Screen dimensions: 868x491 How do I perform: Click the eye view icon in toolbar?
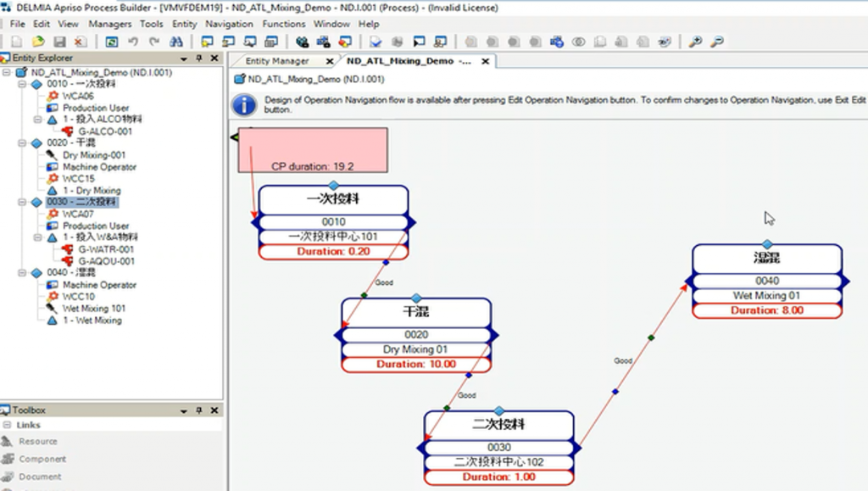coord(580,41)
